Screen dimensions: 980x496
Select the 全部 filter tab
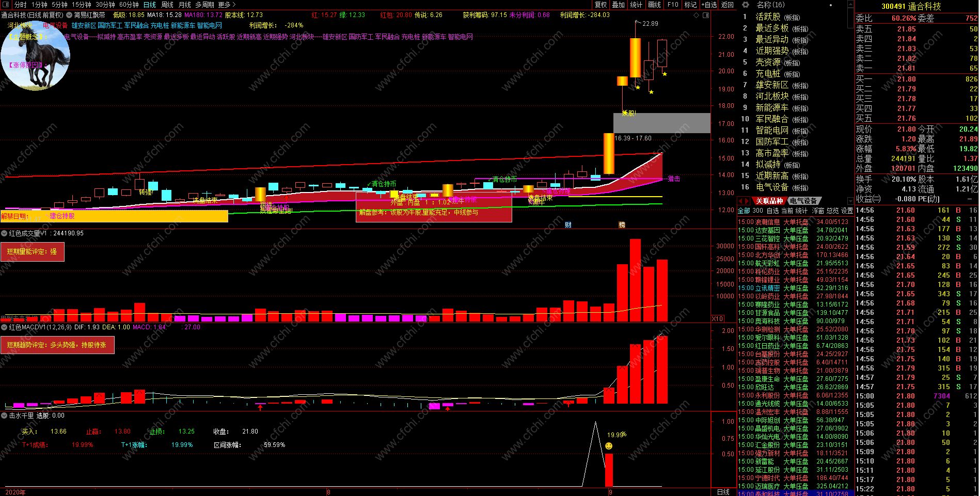[x=744, y=211]
